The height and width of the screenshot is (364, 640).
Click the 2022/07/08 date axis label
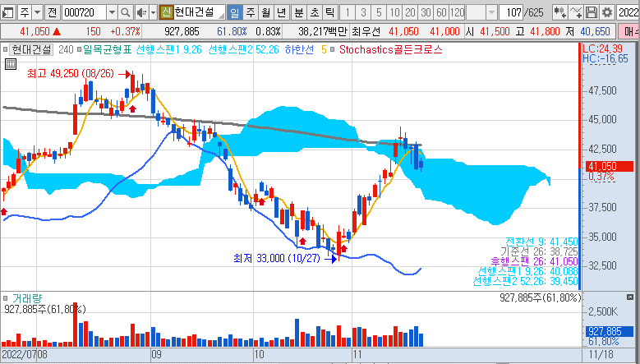pyautogui.click(x=25, y=354)
